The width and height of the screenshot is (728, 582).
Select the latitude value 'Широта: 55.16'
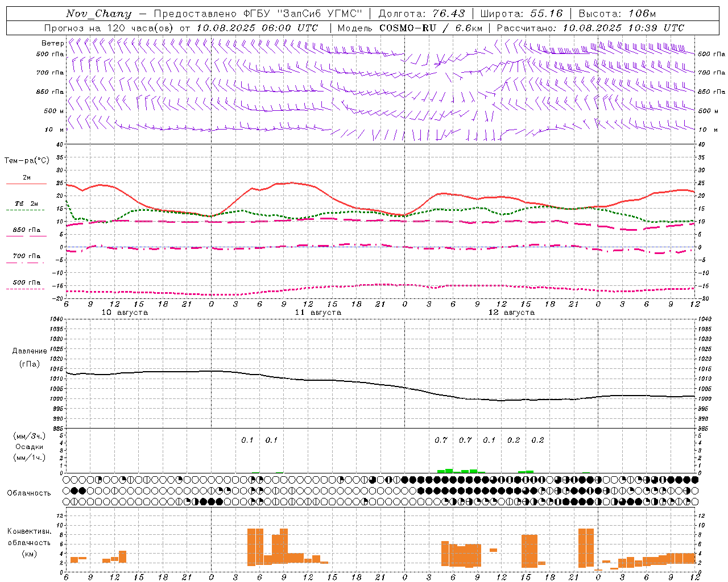(x=522, y=14)
